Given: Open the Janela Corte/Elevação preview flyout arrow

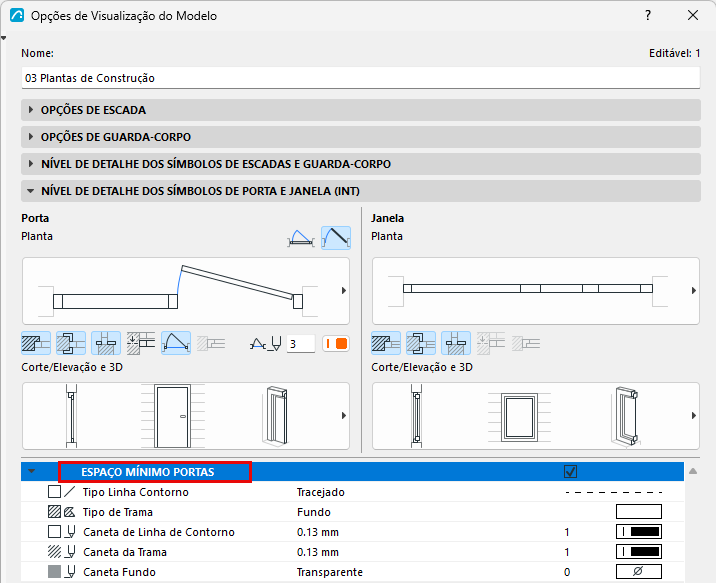Looking at the screenshot, I should pos(694,415).
